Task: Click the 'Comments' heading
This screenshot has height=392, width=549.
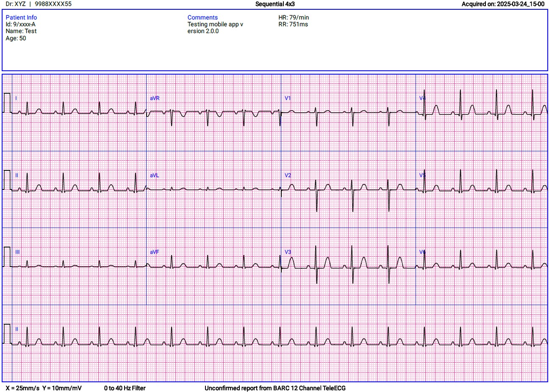Action: [202, 17]
